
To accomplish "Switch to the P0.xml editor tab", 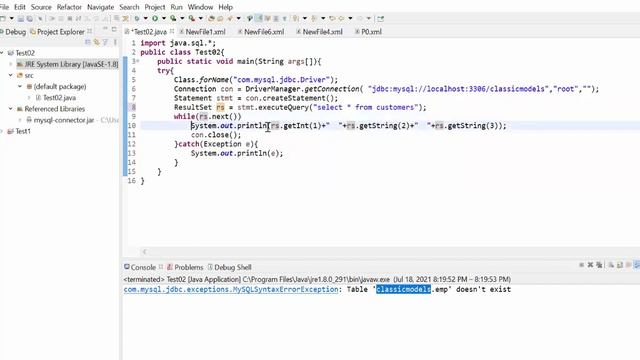I will point(371,31).
